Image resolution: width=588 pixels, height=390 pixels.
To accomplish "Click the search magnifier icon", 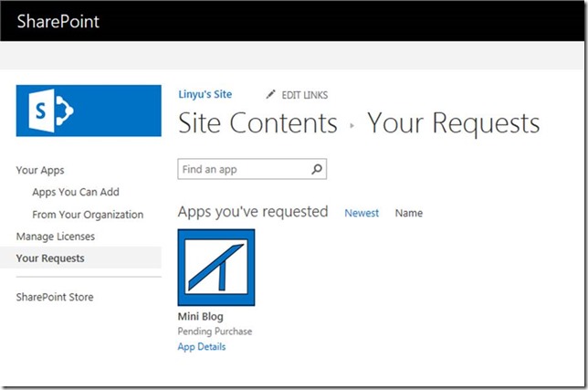I will tap(317, 169).
